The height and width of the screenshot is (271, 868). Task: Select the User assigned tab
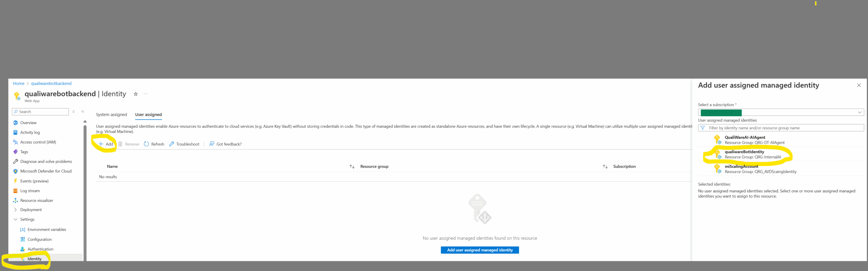[x=149, y=115]
